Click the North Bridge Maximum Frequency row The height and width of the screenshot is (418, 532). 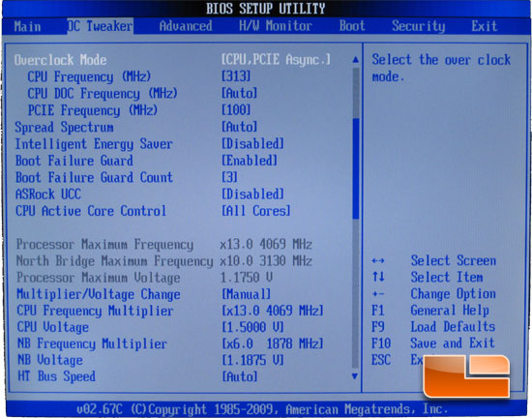(164, 261)
